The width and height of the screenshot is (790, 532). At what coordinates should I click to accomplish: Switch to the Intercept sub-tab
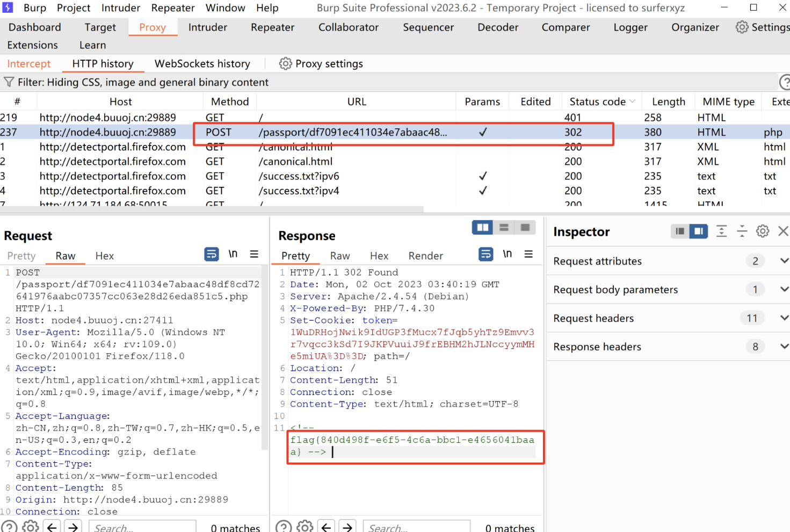point(29,63)
